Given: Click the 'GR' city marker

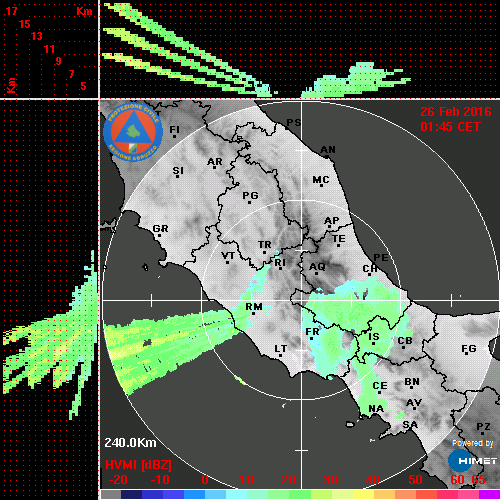Looking at the screenshot, I should pyautogui.click(x=160, y=229).
